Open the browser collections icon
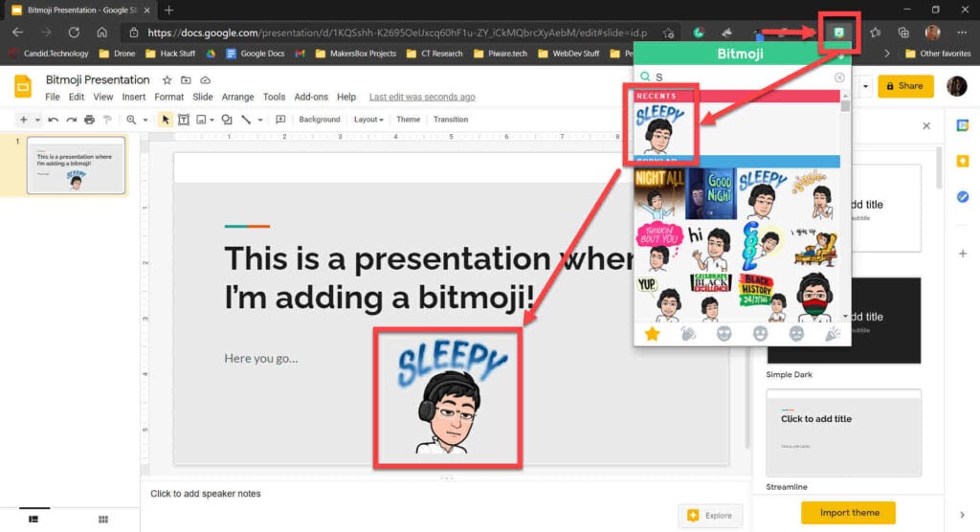 (x=903, y=32)
